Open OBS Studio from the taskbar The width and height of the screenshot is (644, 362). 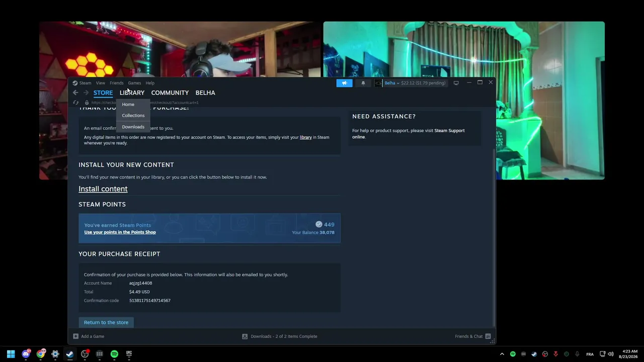[85, 354]
